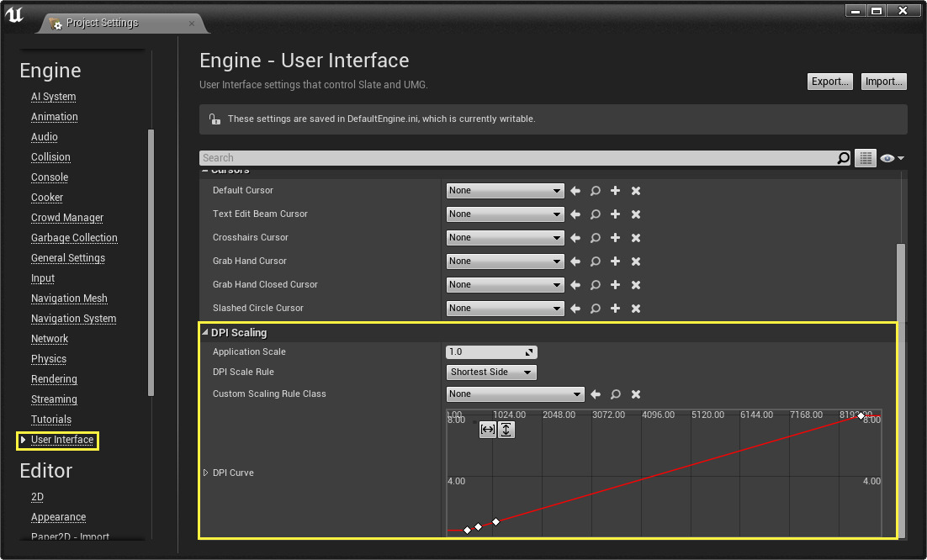Click the Export button
Viewport: 927px width, 560px height.
click(x=829, y=81)
